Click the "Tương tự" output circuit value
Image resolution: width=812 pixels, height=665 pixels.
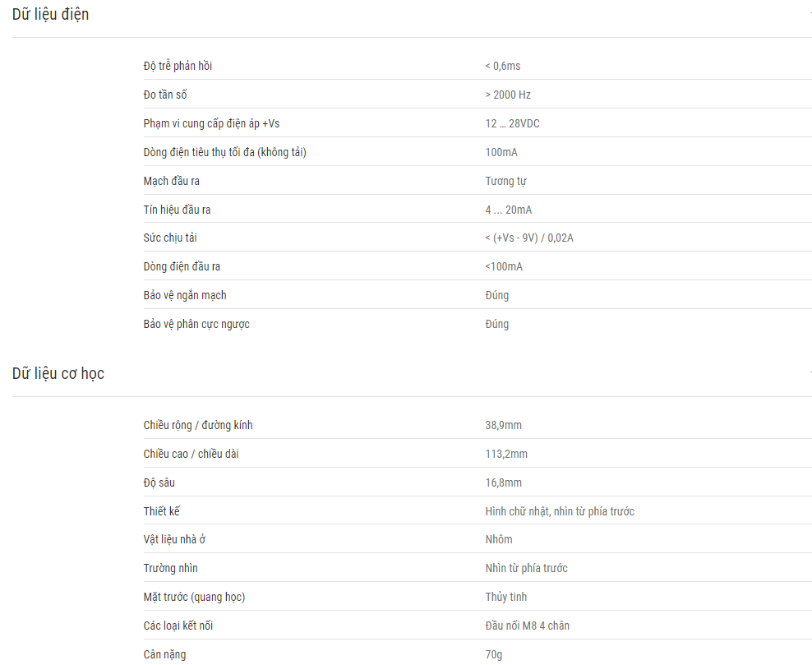505,181
